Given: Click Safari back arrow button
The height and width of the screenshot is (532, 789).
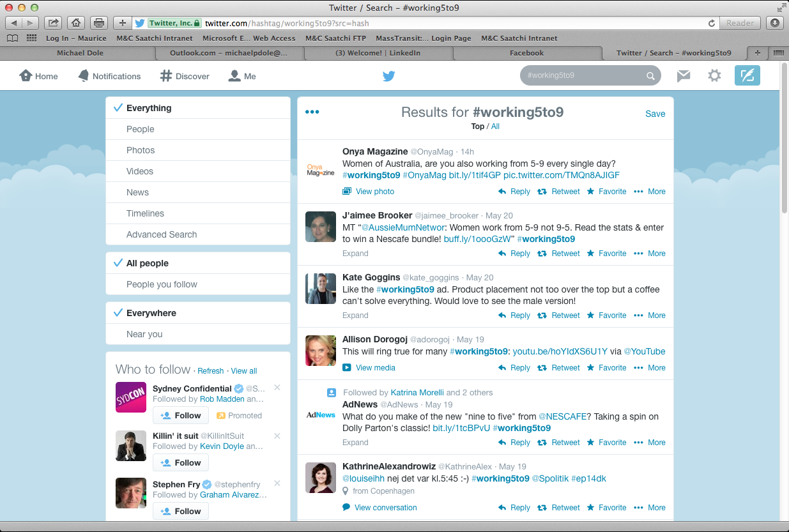Looking at the screenshot, I should 15,23.
